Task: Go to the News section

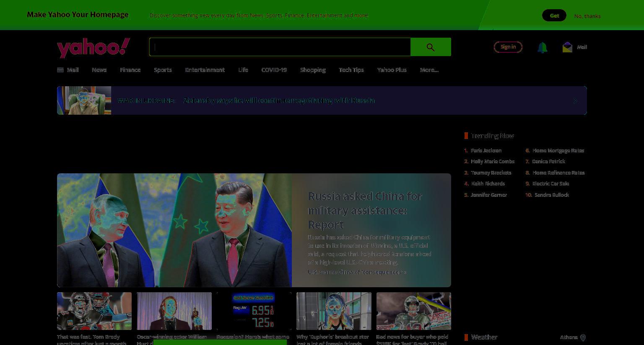Action: click(x=99, y=70)
